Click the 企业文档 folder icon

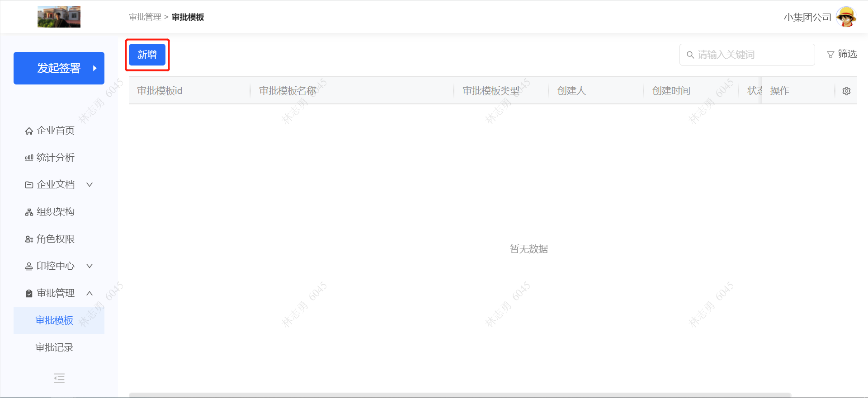pos(29,185)
